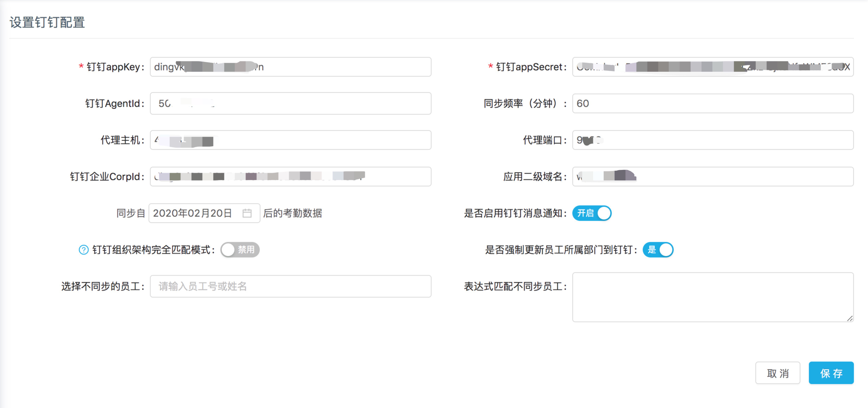
Task: Click inside the 表达式匹配不同步员工 textarea
Action: (x=713, y=297)
